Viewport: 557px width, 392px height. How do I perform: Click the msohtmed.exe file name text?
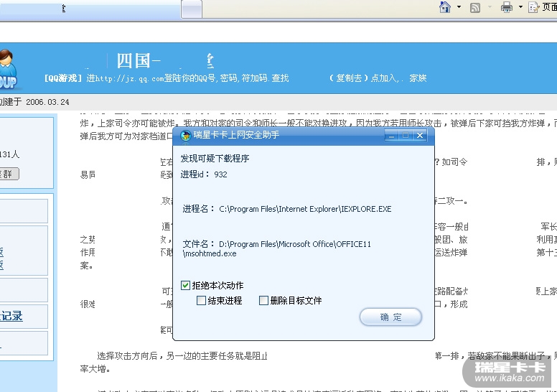pos(210,253)
